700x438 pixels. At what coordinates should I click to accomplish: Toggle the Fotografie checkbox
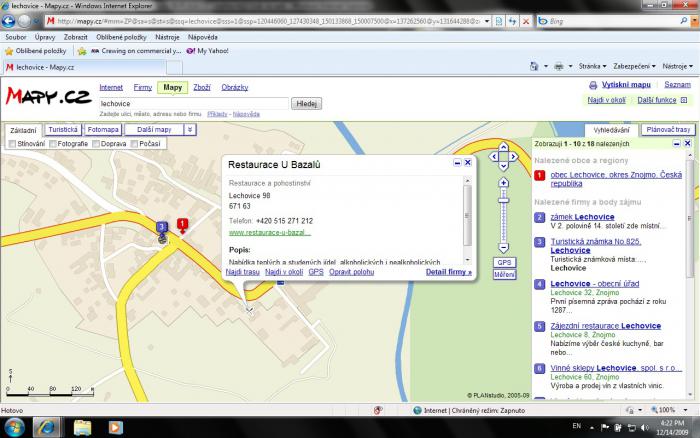tap(52, 144)
